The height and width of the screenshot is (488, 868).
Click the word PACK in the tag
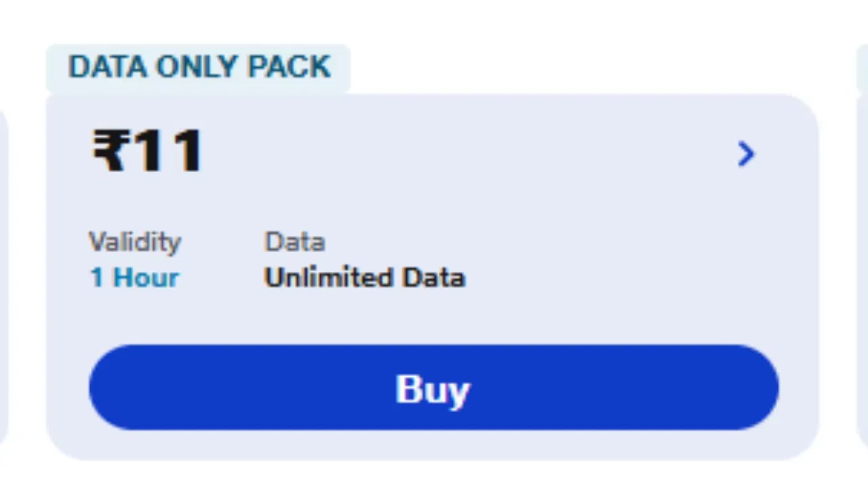click(x=290, y=68)
